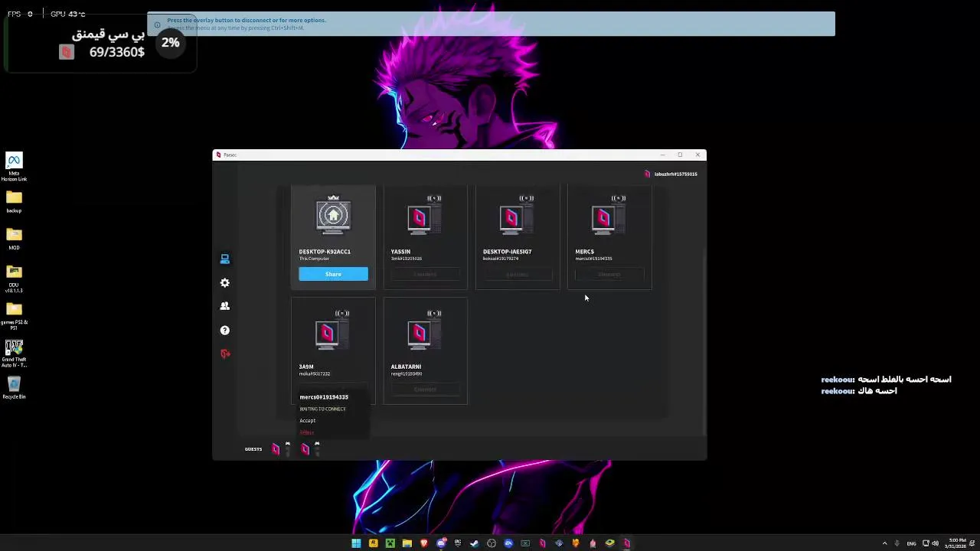980x551 pixels.
Task: Select the games PS3 & PS1 folder
Action: (14, 316)
